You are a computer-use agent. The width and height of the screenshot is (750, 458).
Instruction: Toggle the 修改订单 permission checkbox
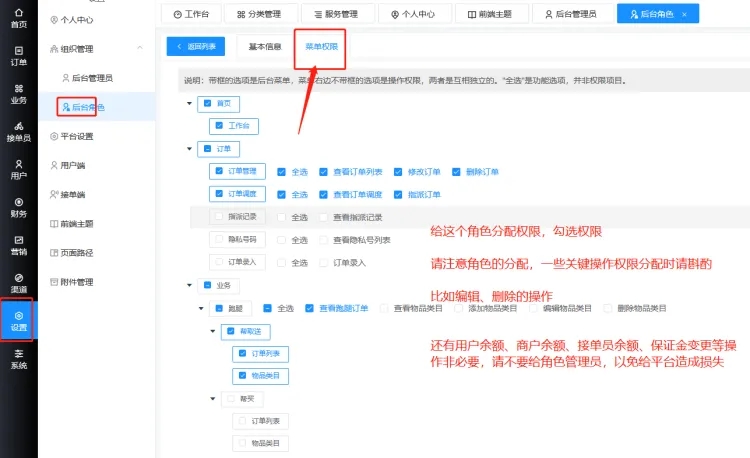398,171
